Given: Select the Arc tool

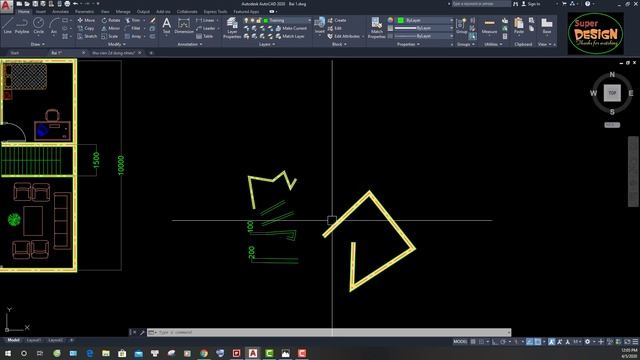Looking at the screenshot, I should pyautogui.click(x=54, y=26).
